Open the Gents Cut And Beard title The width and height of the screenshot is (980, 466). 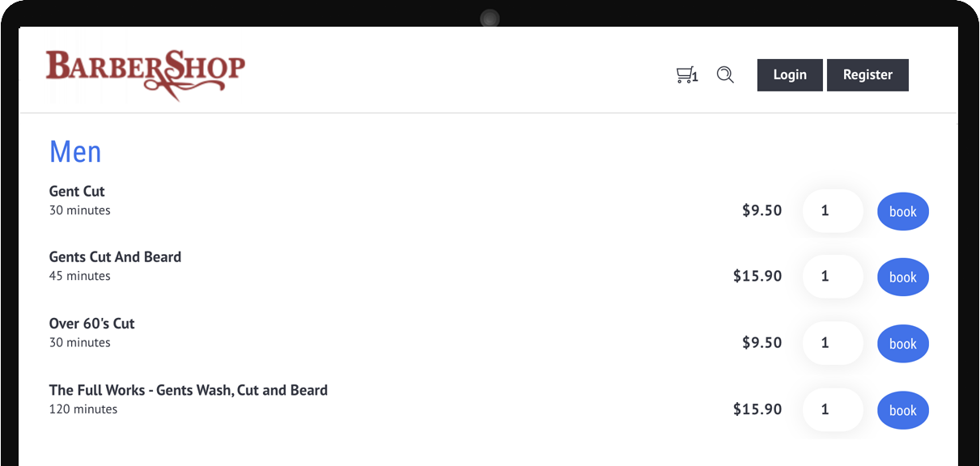pos(115,257)
